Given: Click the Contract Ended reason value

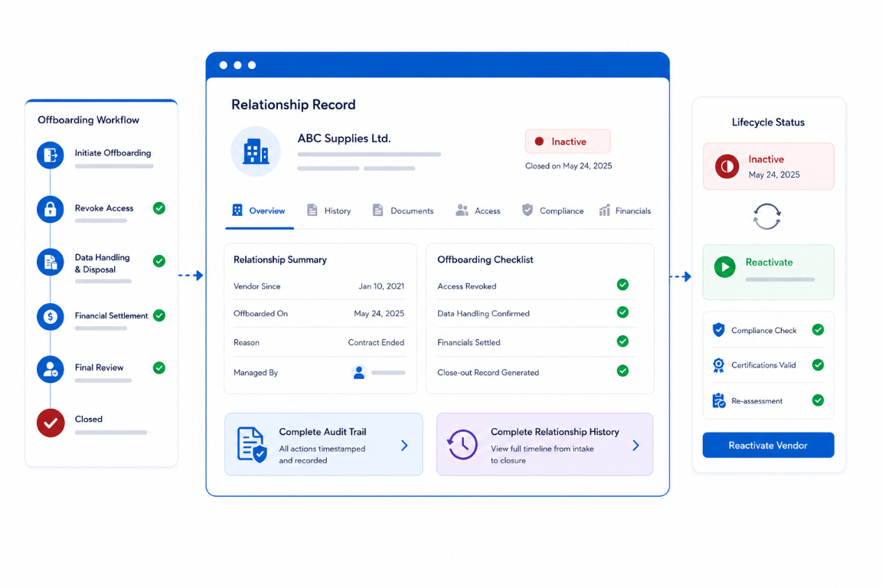Looking at the screenshot, I should click(376, 343).
